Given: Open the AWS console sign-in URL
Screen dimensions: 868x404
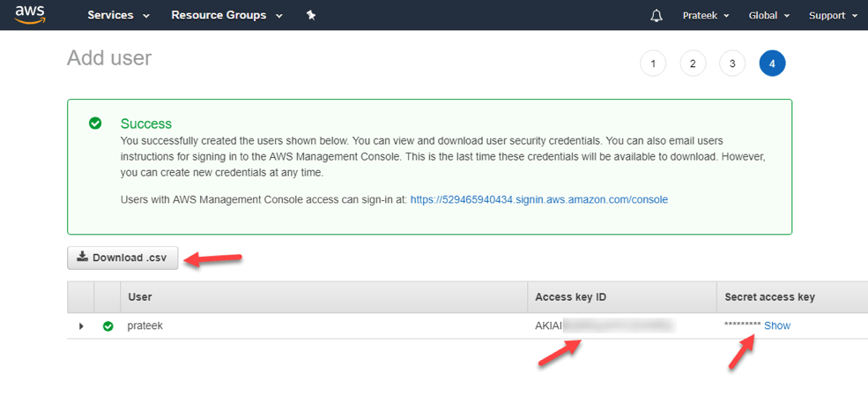Looking at the screenshot, I should pos(539,199).
